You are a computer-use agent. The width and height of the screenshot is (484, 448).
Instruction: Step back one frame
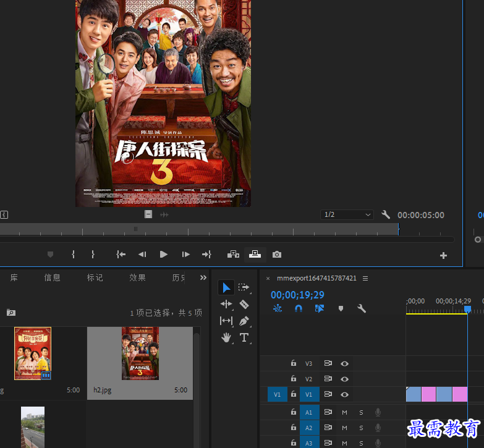[x=142, y=255]
